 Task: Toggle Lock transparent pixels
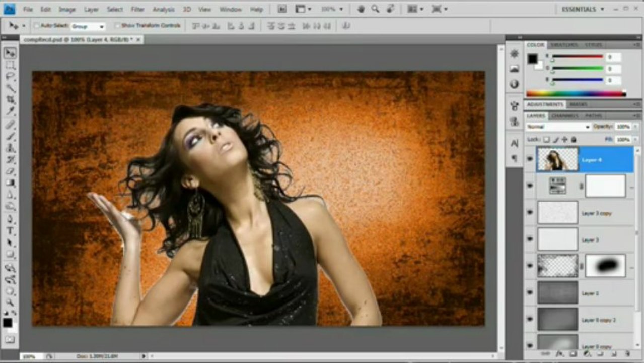(547, 139)
